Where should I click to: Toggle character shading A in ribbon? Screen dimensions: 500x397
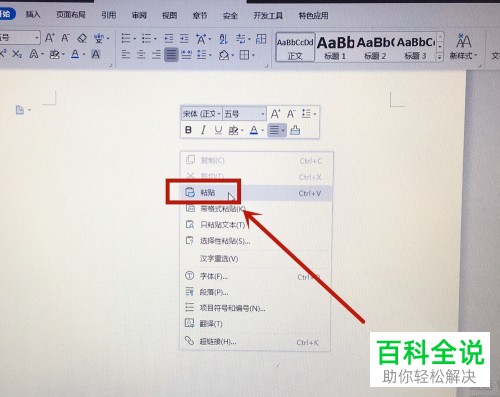click(x=96, y=54)
